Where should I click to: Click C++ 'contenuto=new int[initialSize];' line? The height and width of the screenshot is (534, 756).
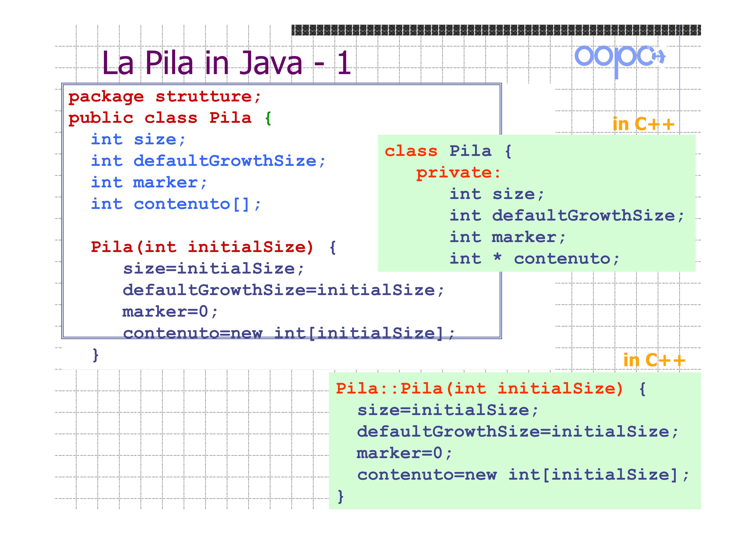[x=523, y=475]
